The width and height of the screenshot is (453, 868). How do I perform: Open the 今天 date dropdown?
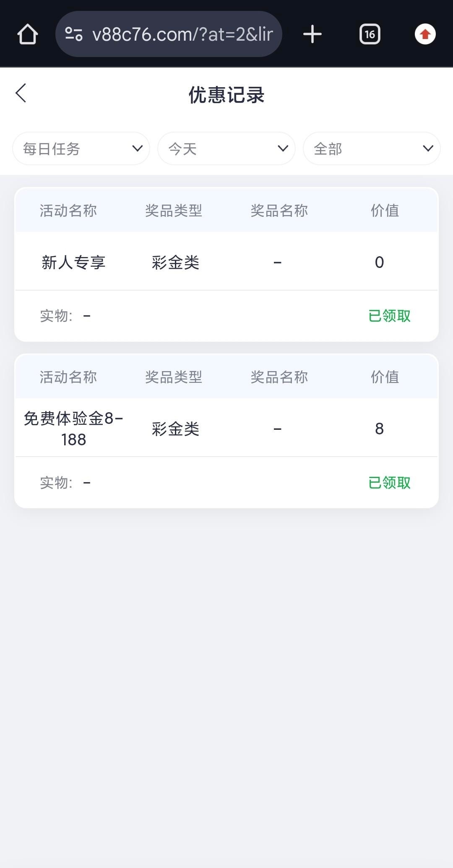click(x=226, y=148)
